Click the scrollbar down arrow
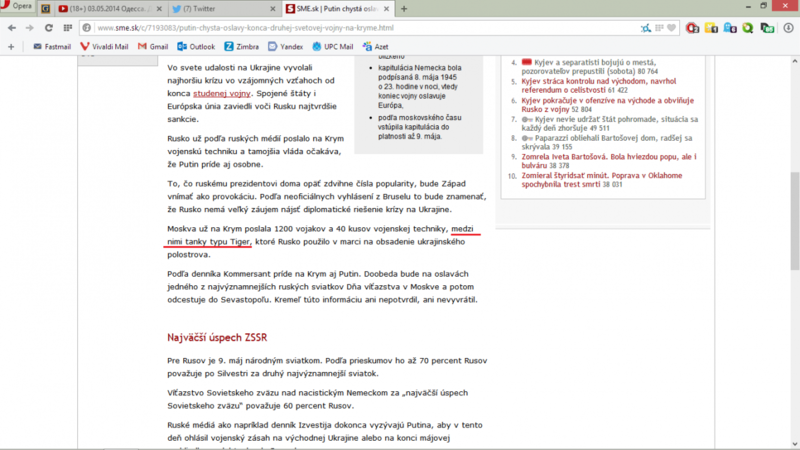Screen dimensions: 800x450 [795, 444]
